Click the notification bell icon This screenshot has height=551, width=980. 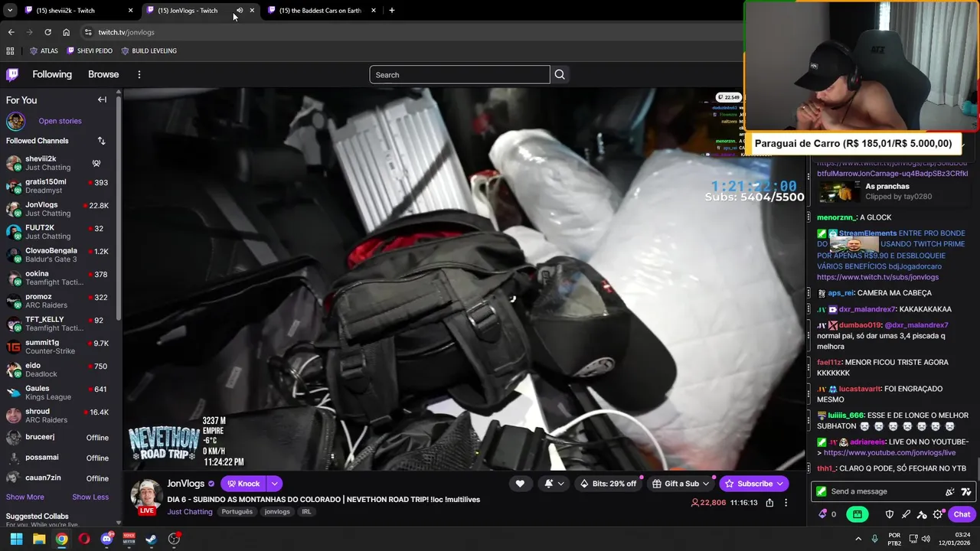pos(549,484)
